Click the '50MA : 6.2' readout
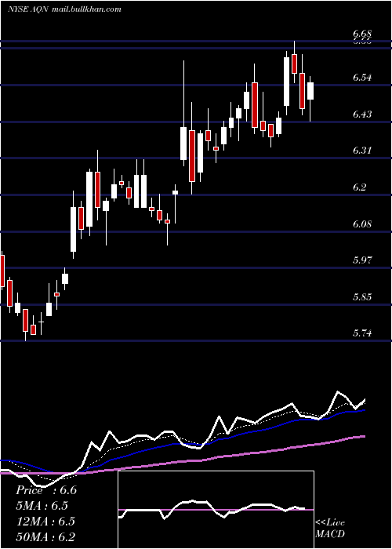392x549 pixels. [x=45, y=537]
